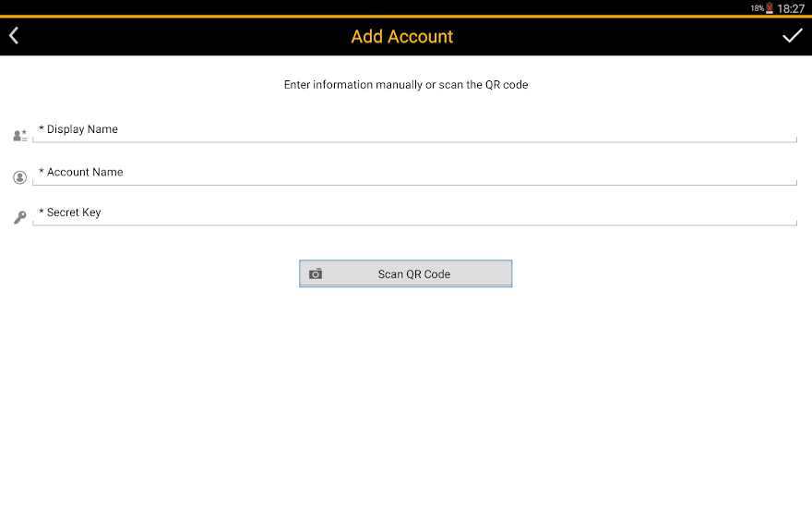Click the Account Name profile icon
812x508 pixels.
tap(19, 177)
